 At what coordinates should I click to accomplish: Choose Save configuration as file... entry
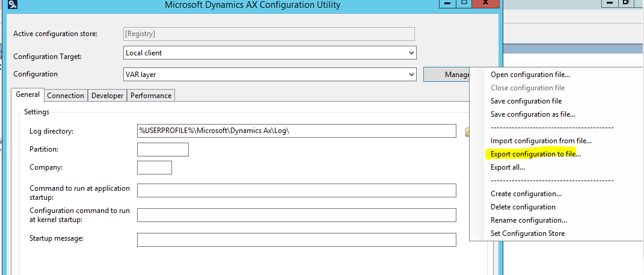point(533,114)
